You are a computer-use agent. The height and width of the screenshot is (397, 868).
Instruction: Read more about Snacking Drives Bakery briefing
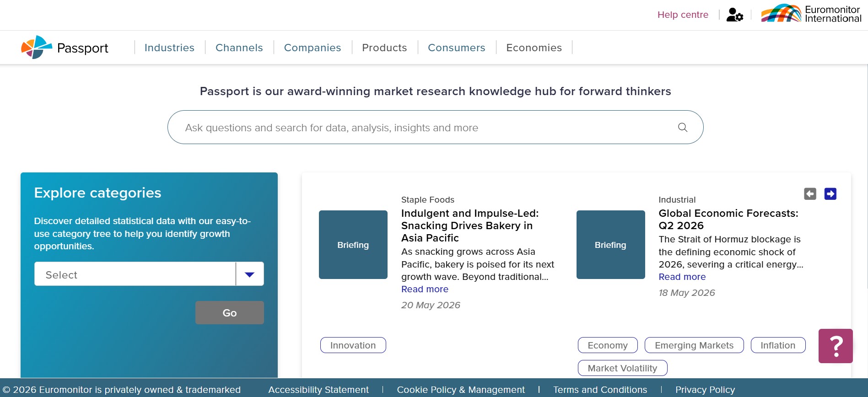(425, 289)
